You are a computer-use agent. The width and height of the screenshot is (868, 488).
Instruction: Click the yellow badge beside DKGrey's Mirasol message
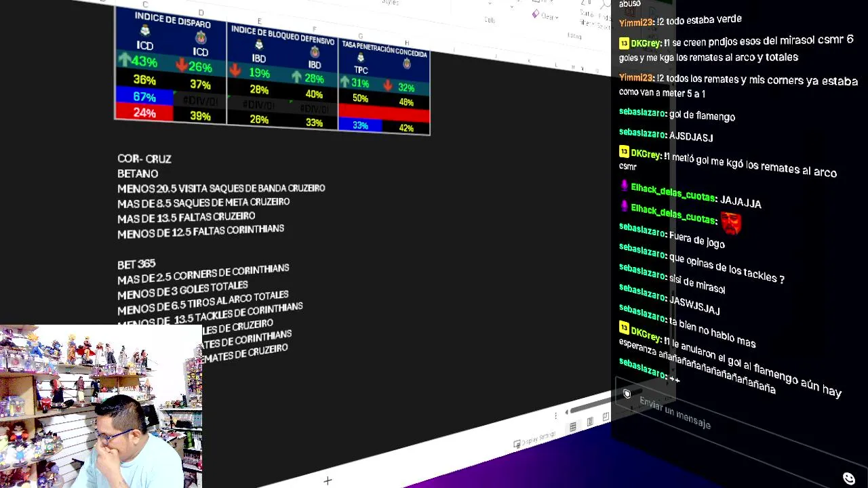(x=625, y=43)
